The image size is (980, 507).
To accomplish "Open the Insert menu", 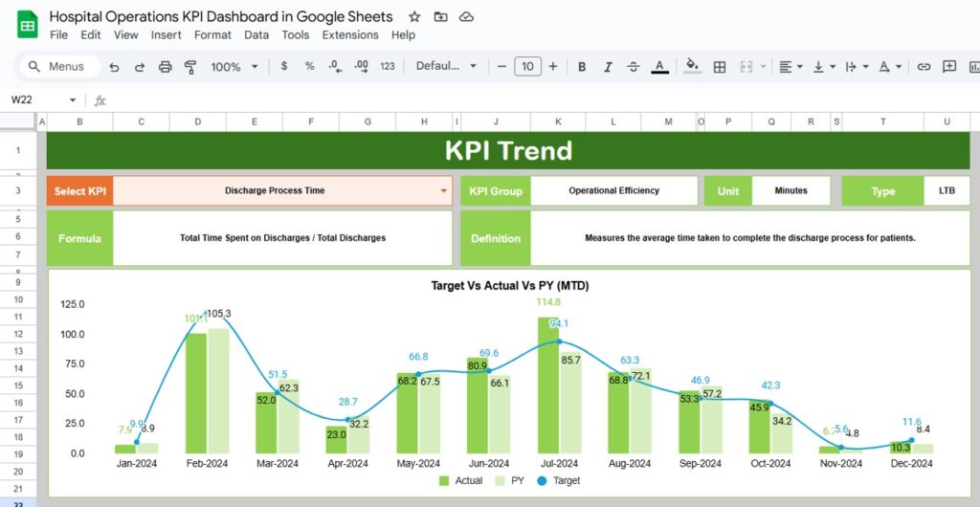I will tap(167, 35).
